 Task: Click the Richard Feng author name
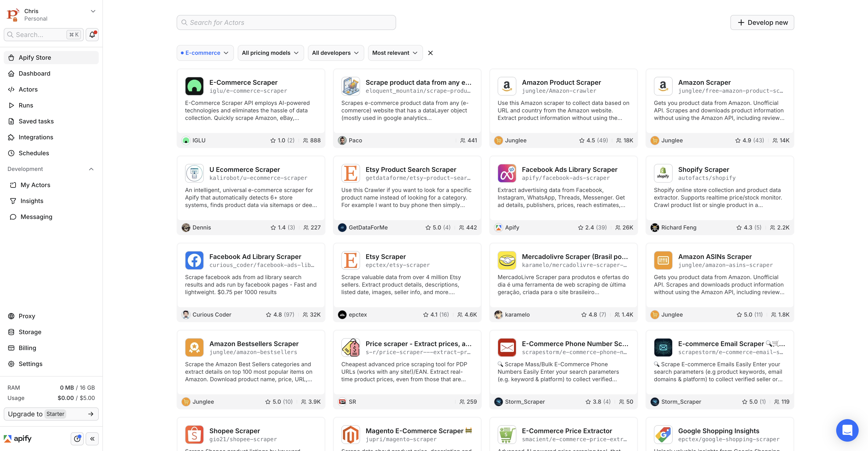pos(679,228)
